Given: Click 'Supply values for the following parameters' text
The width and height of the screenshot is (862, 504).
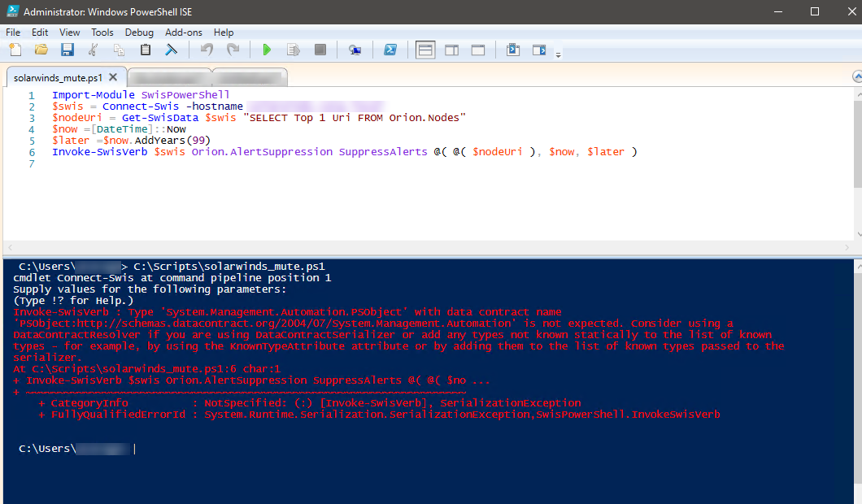Looking at the screenshot, I should tap(150, 289).
